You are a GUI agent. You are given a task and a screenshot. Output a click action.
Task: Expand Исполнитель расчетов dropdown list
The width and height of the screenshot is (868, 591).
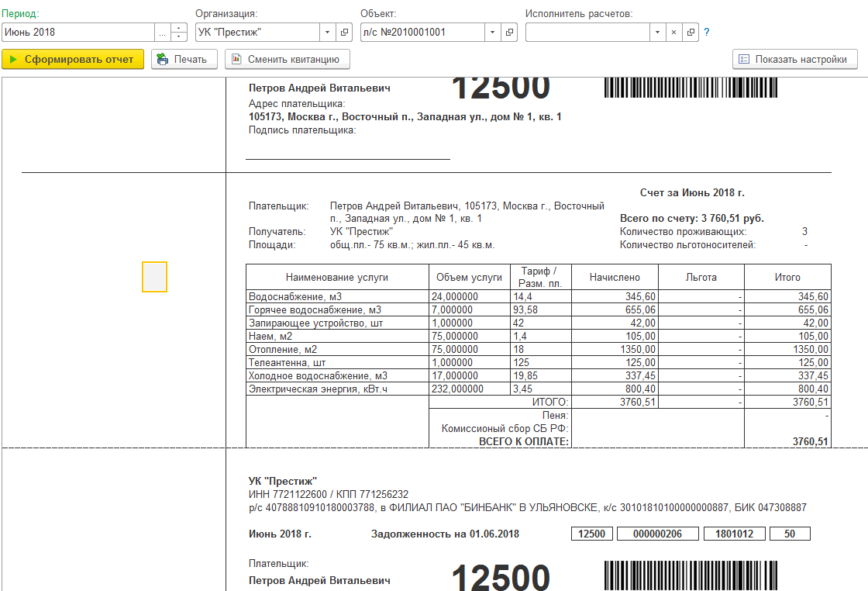point(657,32)
